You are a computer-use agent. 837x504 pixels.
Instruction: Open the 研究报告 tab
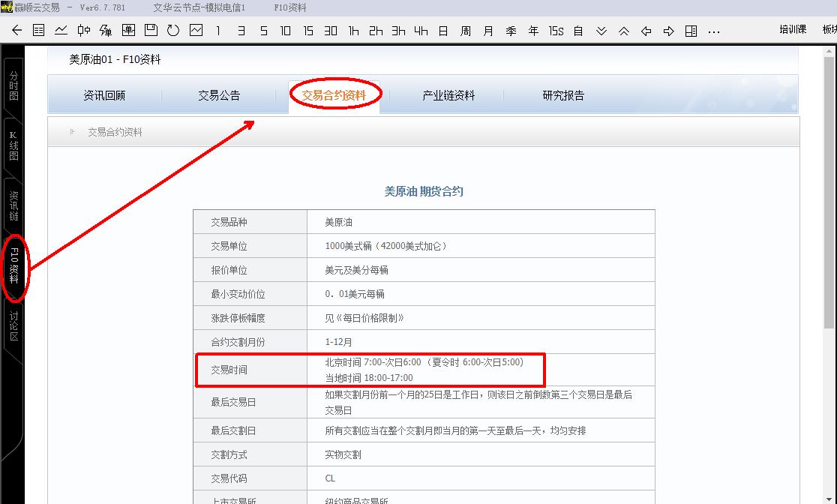(563, 95)
